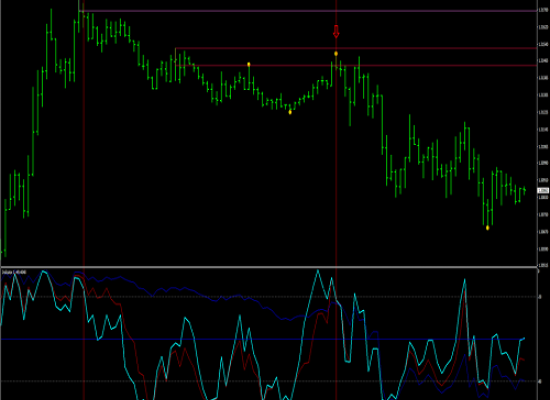Click the yellow dot at the mid-chart trough

click(290, 112)
